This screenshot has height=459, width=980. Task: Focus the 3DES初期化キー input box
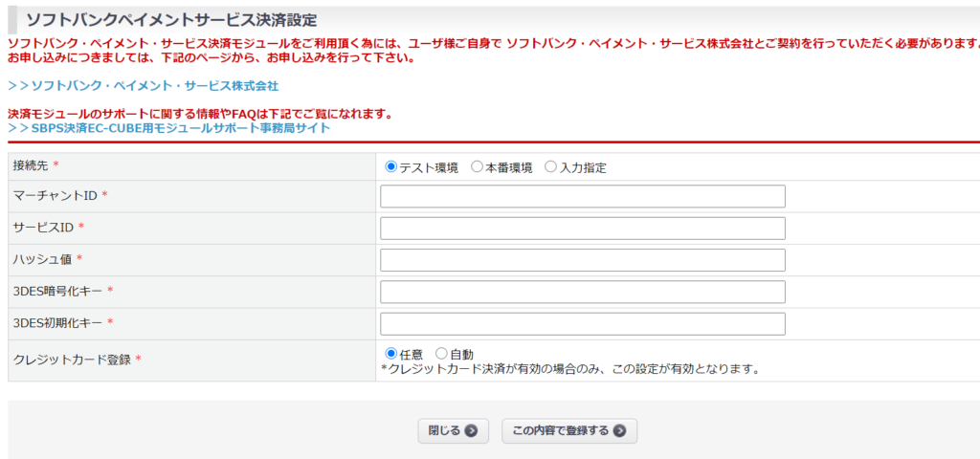click(582, 323)
